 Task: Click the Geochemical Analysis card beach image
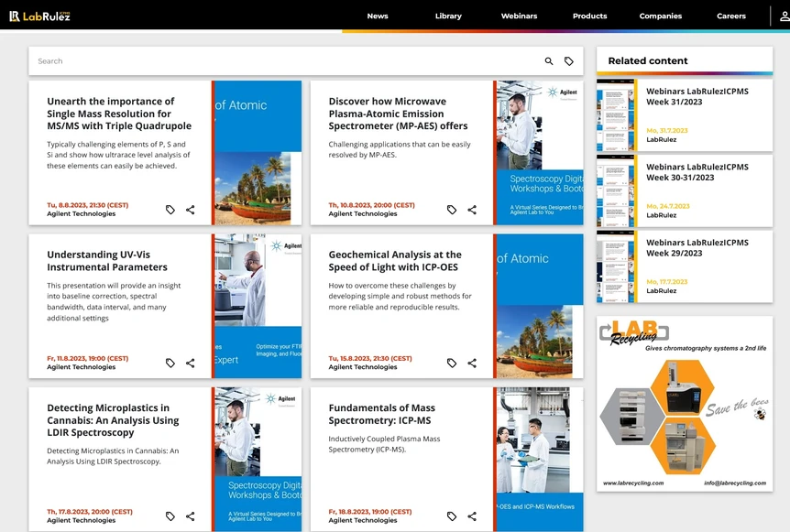(x=540, y=306)
